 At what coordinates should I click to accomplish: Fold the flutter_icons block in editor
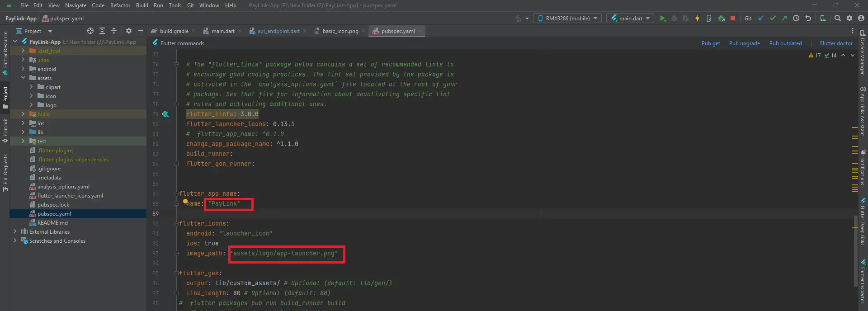point(176,224)
